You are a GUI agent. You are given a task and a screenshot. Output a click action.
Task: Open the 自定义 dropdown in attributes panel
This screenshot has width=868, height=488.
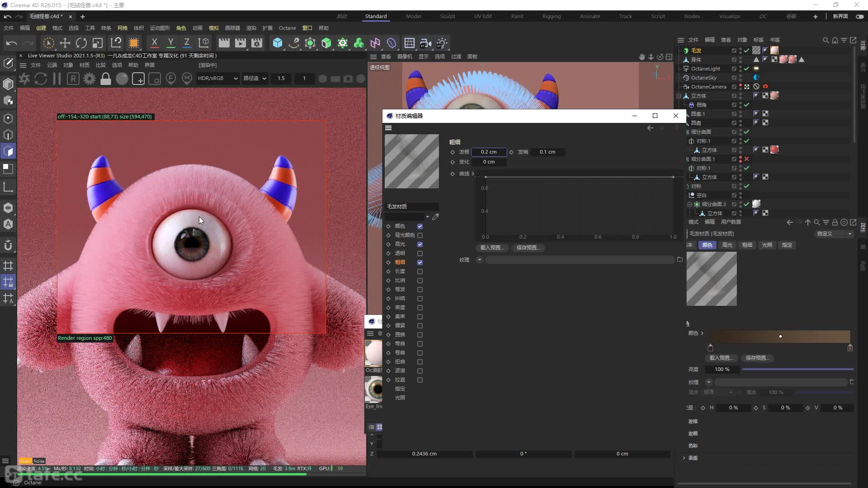point(834,234)
